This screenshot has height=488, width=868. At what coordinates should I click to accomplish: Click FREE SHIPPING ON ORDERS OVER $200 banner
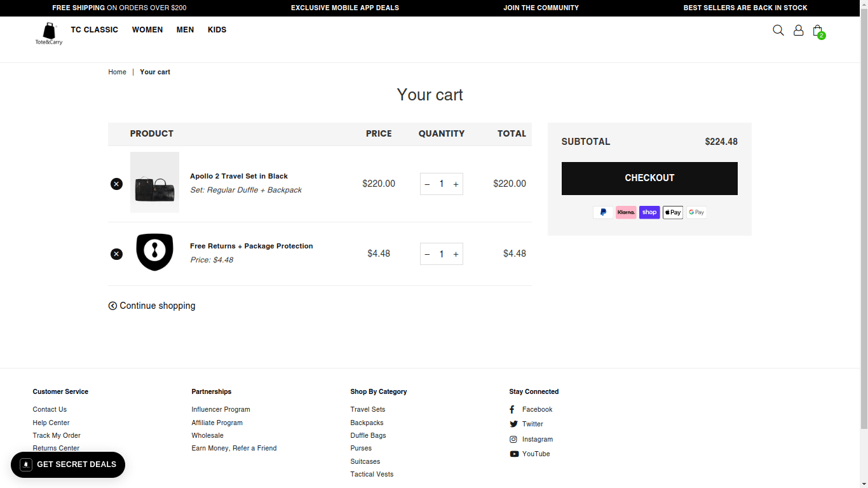[119, 8]
